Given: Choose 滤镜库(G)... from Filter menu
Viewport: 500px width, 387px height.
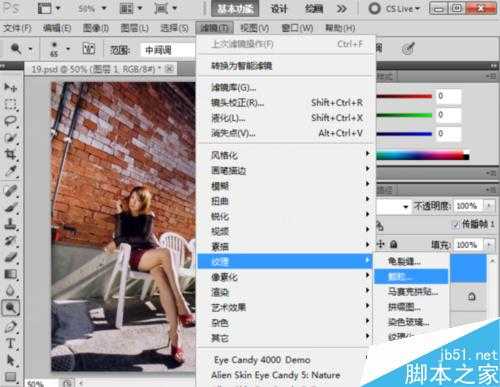Looking at the screenshot, I should point(286,87).
